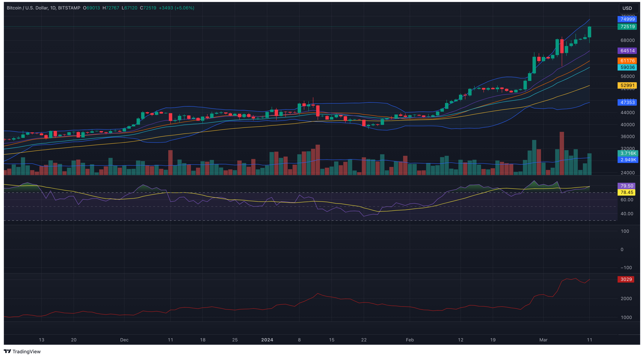Viewport: 644px width, 358px height.
Task: Click the −100 oscillator axis label
Action: [626, 268]
